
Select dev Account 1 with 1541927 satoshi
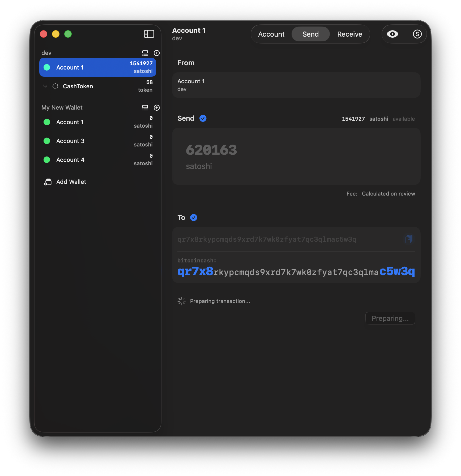(x=98, y=67)
